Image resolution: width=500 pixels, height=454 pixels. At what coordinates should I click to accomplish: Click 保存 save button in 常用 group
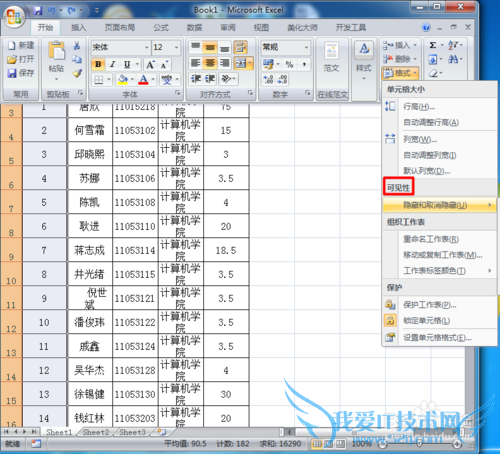[x=21, y=73]
